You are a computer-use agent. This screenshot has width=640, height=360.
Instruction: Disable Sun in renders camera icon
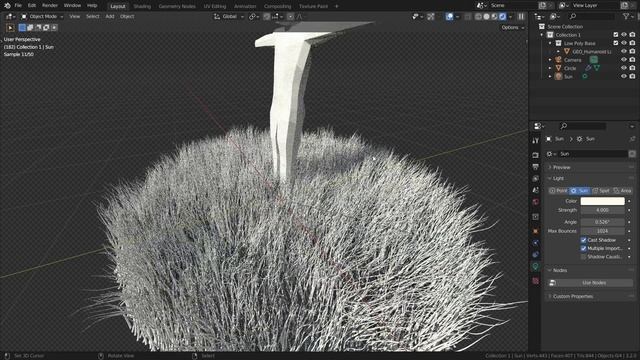pos(632,76)
